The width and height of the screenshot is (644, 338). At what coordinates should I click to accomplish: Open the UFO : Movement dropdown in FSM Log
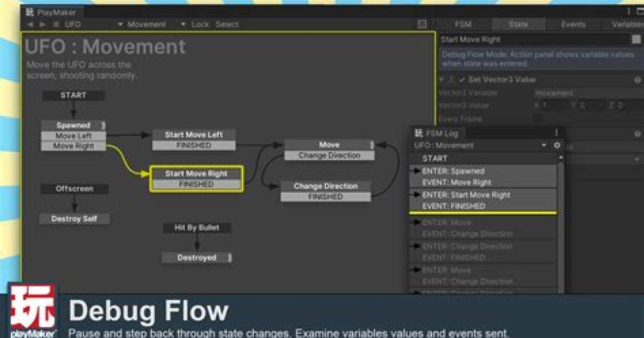[480, 145]
